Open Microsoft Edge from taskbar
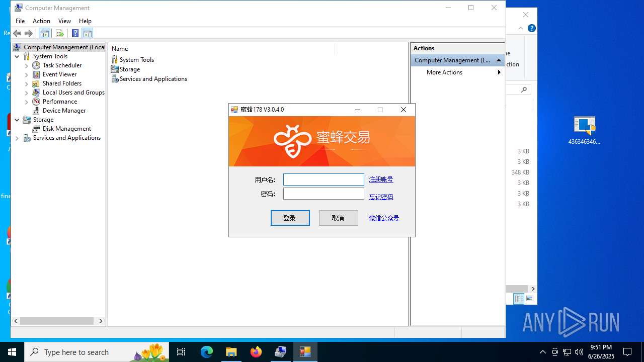 tap(207, 352)
